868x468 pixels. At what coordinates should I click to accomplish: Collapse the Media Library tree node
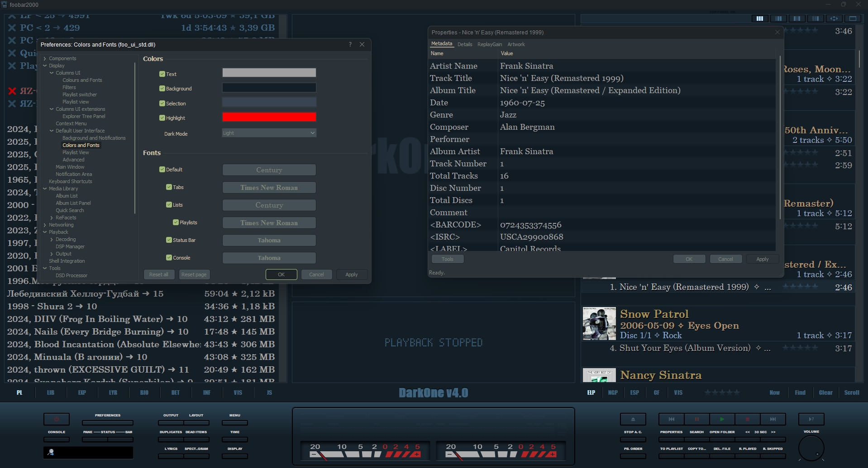click(x=45, y=189)
